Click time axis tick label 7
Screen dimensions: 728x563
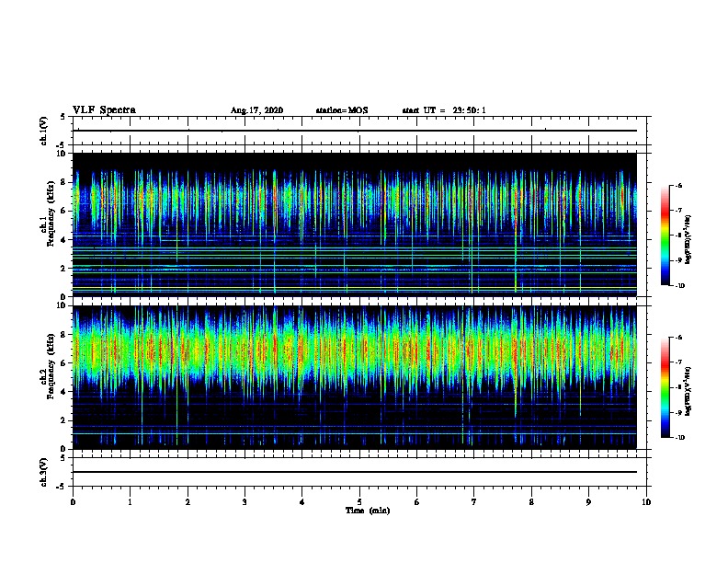(474, 501)
